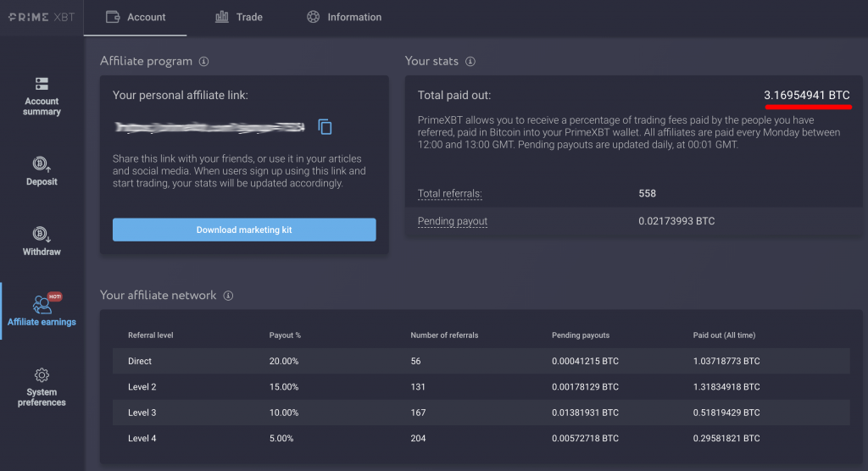Go to Deposit in the sidebar

coord(42,172)
